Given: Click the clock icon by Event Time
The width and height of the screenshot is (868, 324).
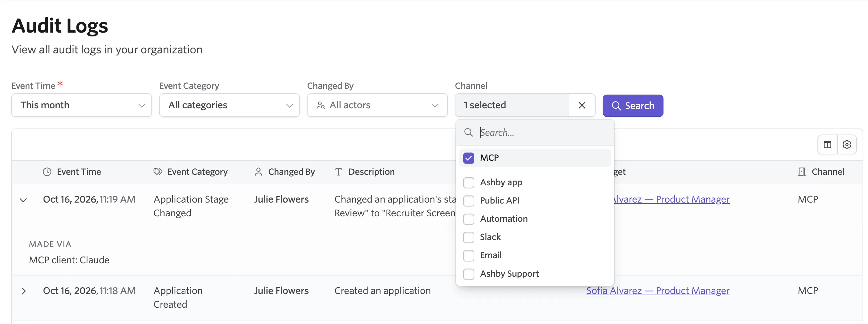Looking at the screenshot, I should (x=47, y=172).
